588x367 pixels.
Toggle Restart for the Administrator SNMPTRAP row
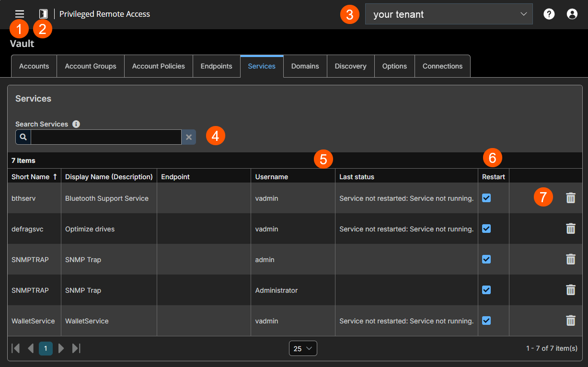486,290
